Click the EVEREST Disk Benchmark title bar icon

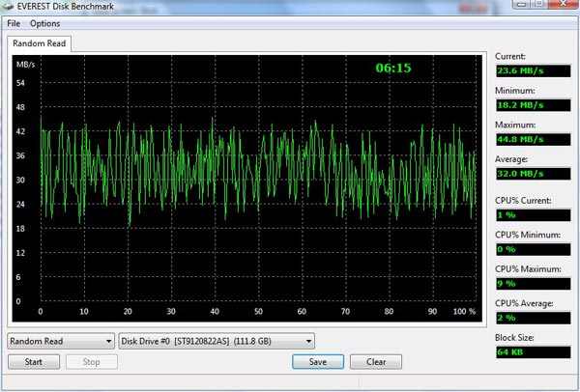pyautogui.click(x=8, y=7)
